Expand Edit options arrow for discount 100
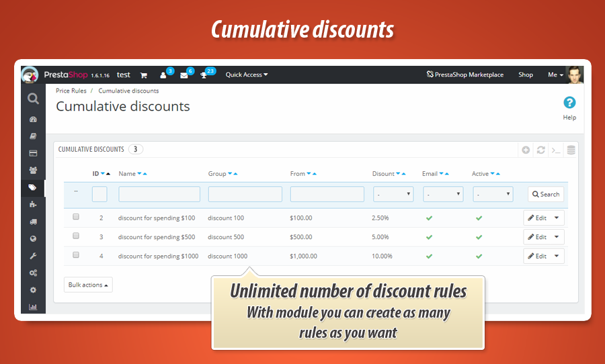Image resolution: width=605 pixels, height=364 pixels. pyautogui.click(x=557, y=218)
